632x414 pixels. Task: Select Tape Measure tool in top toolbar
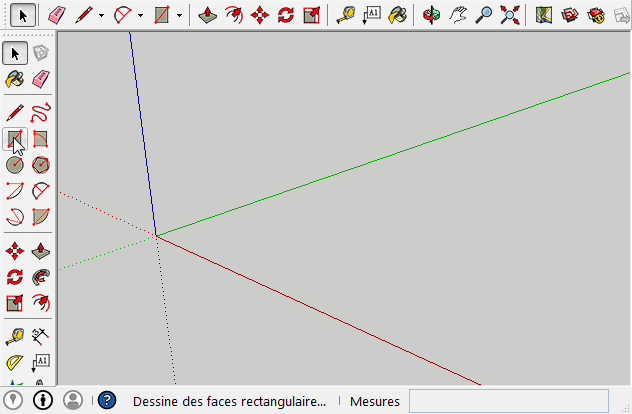[346, 15]
